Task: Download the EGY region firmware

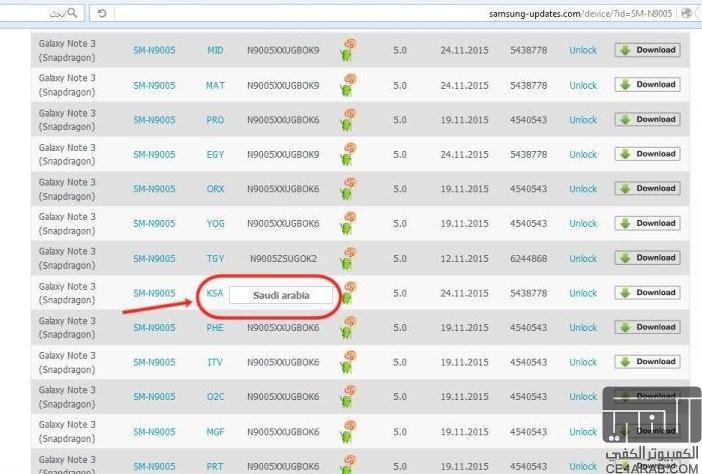Action: coord(647,154)
